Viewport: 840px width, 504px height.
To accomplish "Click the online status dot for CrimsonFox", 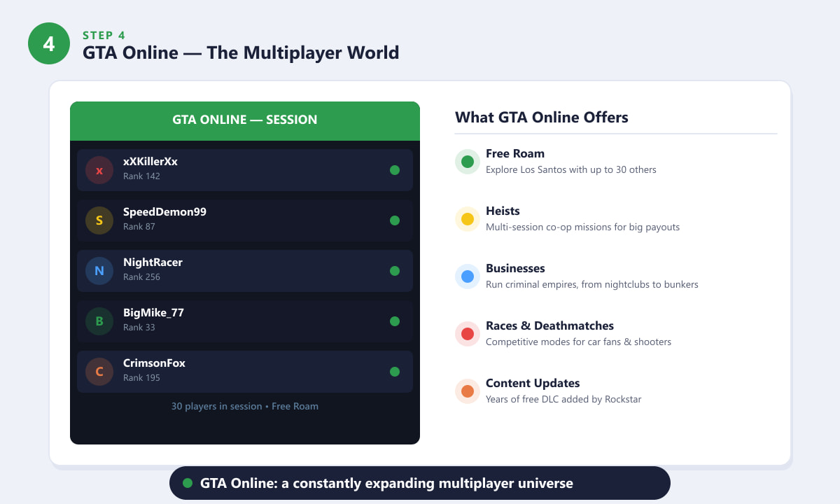I will (x=395, y=372).
